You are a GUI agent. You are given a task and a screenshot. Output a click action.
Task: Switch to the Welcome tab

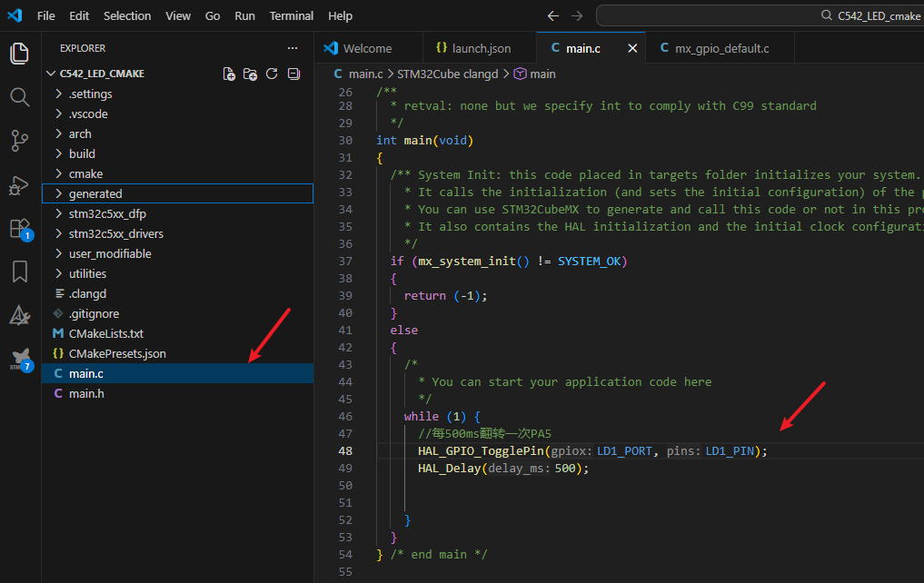(x=368, y=48)
